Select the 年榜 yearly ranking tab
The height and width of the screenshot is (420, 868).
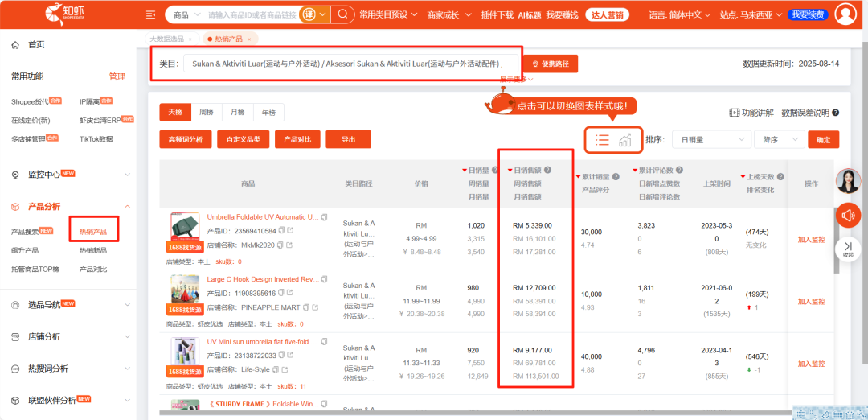click(268, 112)
